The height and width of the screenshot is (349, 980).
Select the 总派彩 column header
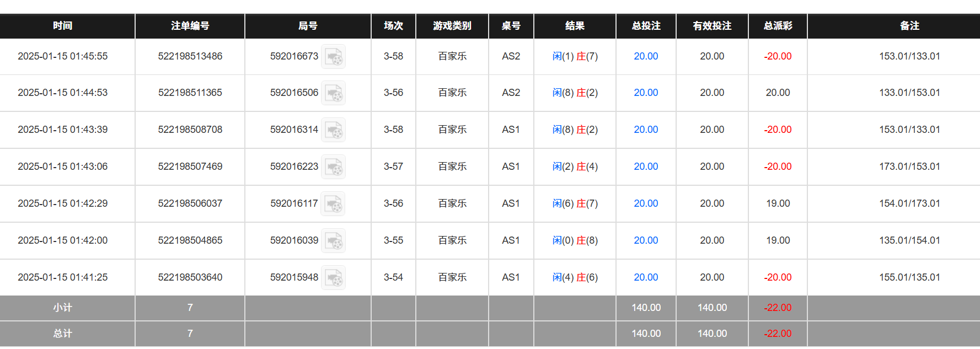777,26
